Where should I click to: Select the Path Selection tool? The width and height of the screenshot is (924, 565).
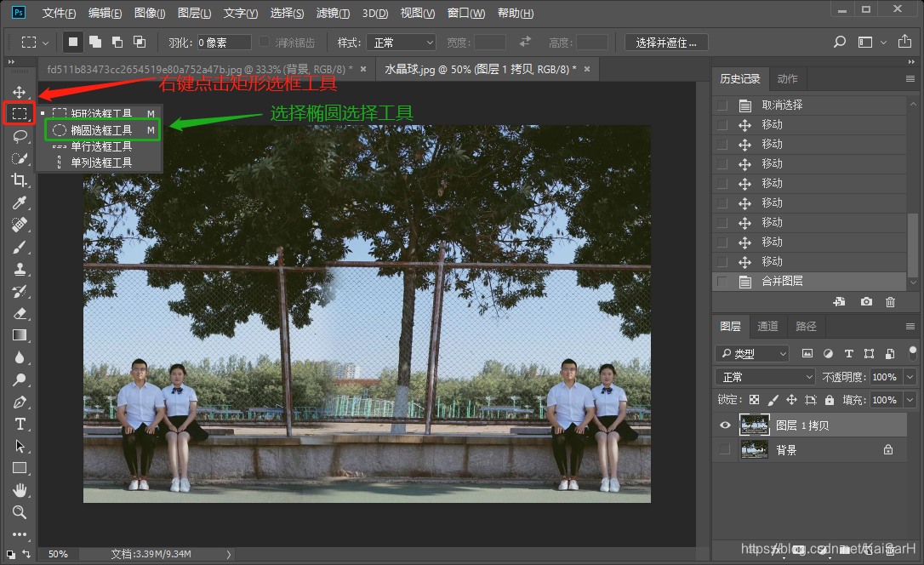pos(20,446)
